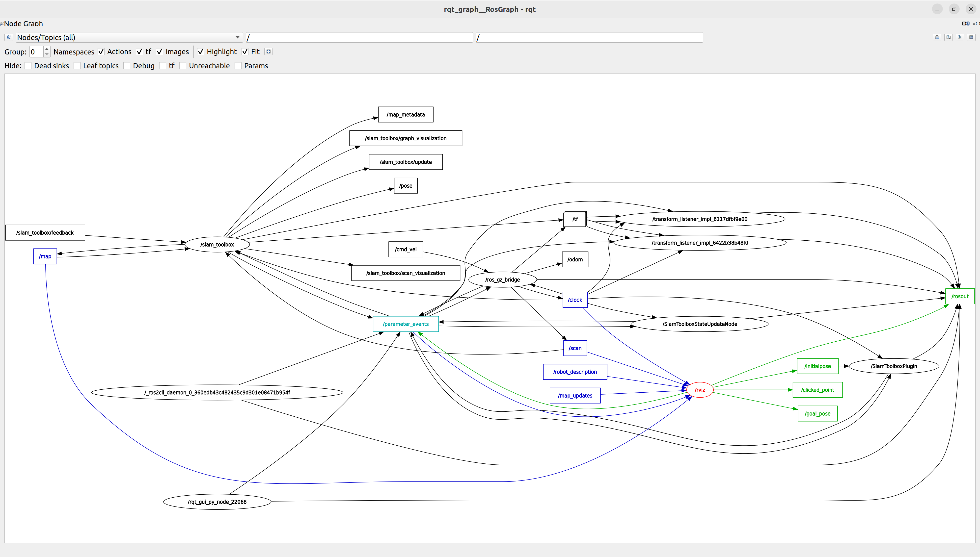This screenshot has height=557, width=980.
Task: Click the /clock topic box
Action: [575, 300]
